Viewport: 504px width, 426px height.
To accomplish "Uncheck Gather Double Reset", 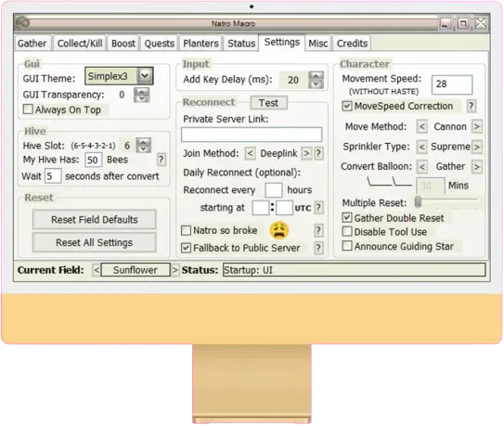I will (347, 218).
